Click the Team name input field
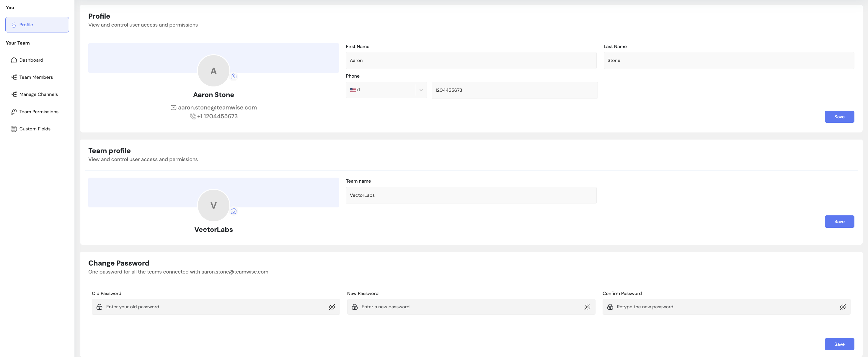The width and height of the screenshot is (868, 357). [x=471, y=195]
